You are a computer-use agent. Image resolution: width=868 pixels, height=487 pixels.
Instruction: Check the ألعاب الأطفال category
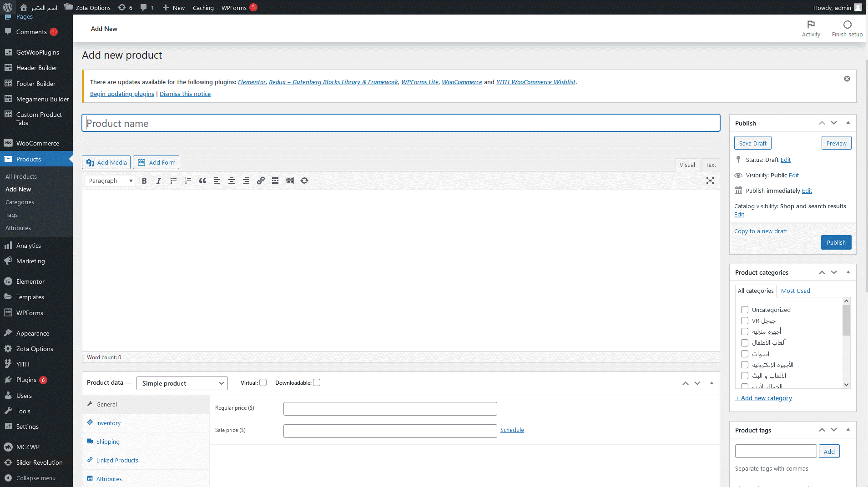745,342
